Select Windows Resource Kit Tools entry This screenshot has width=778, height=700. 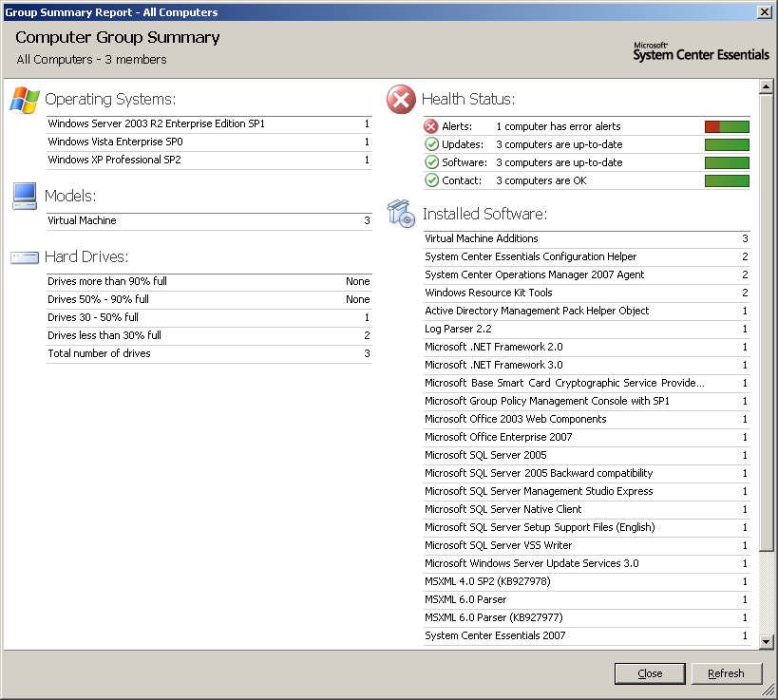[586, 293]
